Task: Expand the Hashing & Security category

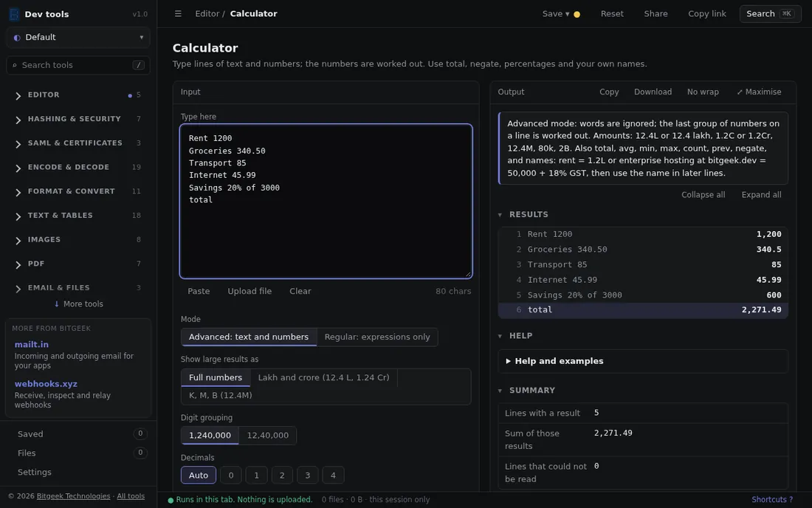Action: [x=78, y=119]
